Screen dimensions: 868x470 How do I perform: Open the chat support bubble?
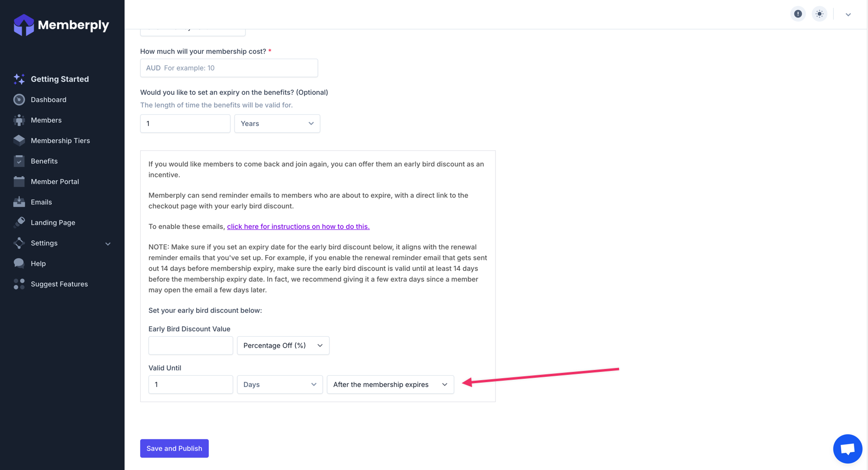847,449
